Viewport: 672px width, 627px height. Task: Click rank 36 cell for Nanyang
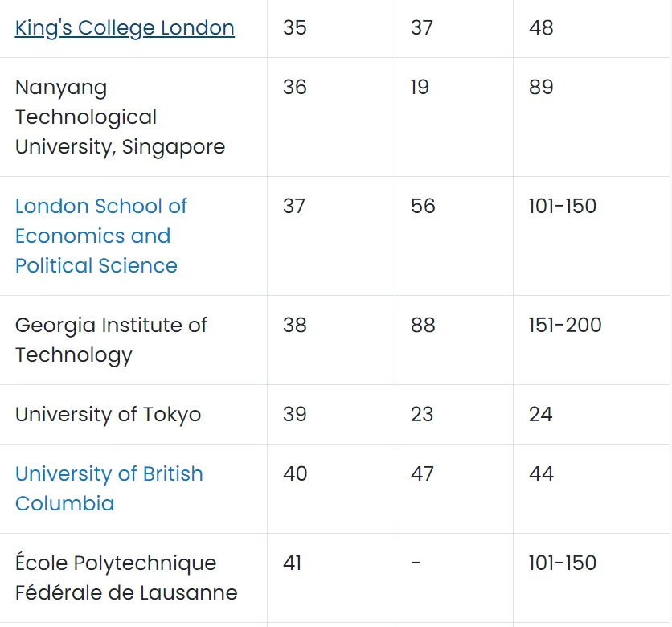[295, 87]
